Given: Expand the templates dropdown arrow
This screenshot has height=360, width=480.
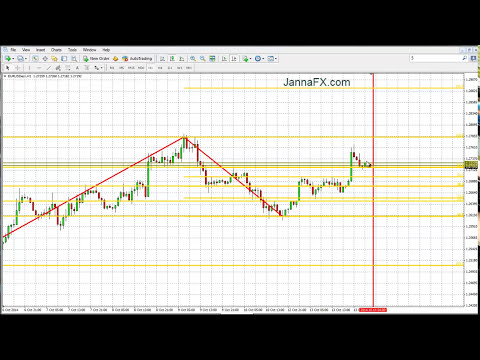Looking at the screenshot, I should click(x=276, y=59).
